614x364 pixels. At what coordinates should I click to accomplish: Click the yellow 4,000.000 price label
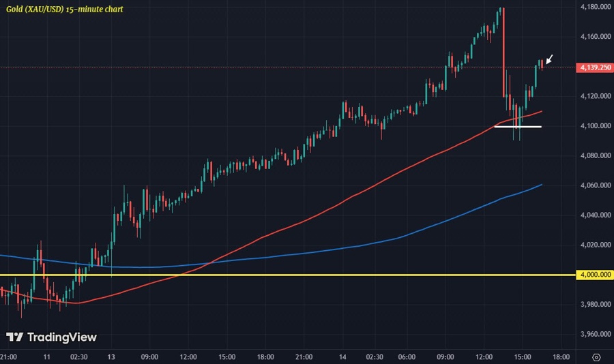(593, 275)
